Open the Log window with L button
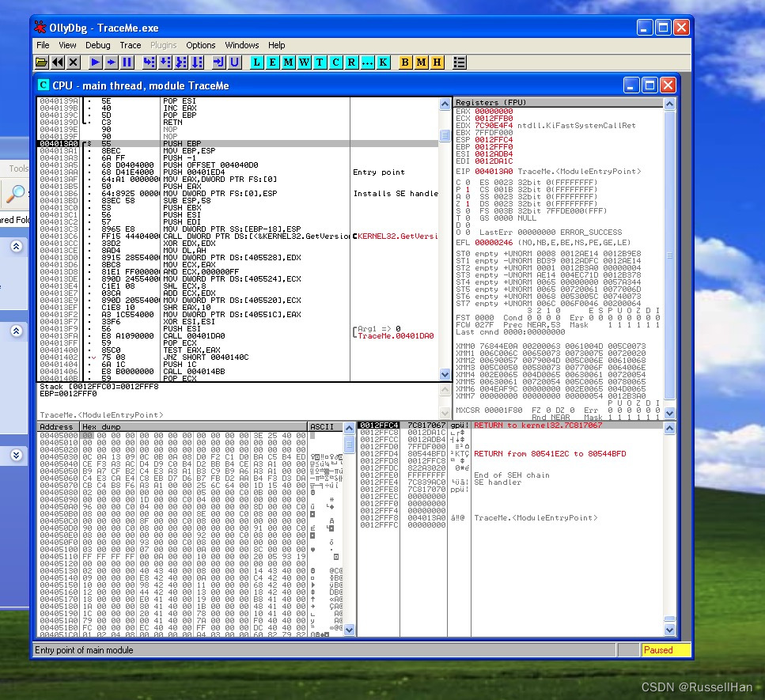This screenshot has height=700, width=765. (256, 62)
